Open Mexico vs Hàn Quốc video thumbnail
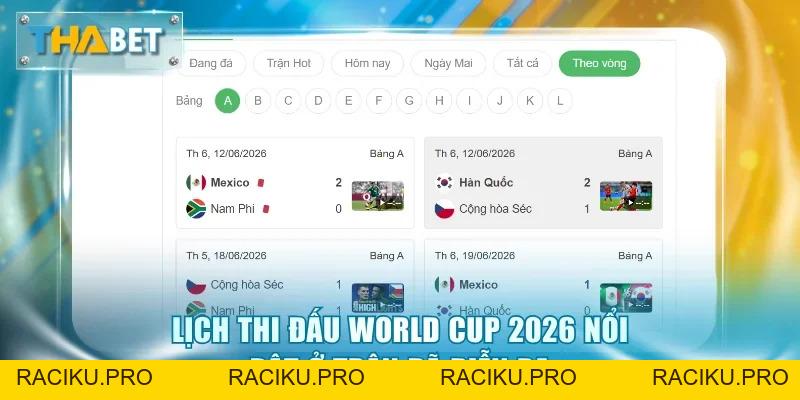This screenshot has width=800, height=400. pos(626,298)
